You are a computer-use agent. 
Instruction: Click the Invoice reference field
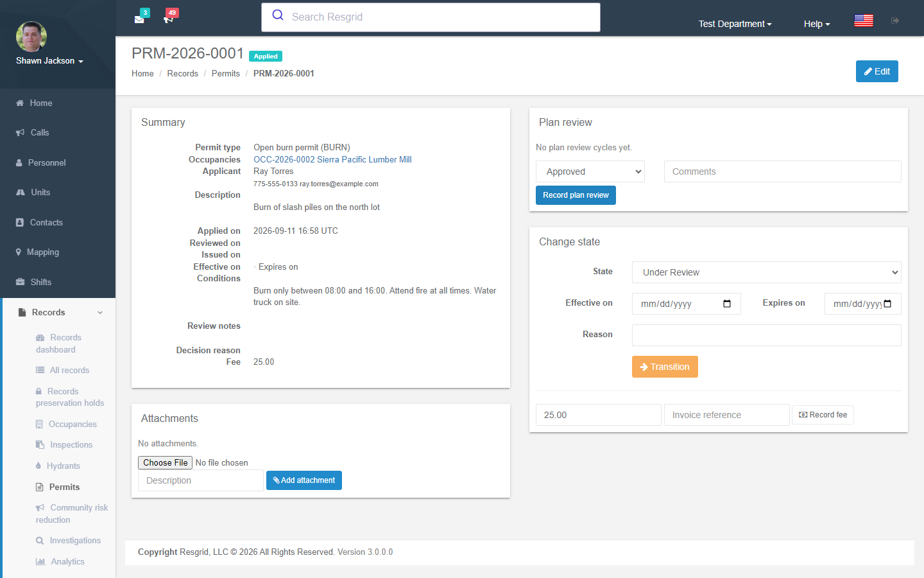pyautogui.click(x=727, y=415)
